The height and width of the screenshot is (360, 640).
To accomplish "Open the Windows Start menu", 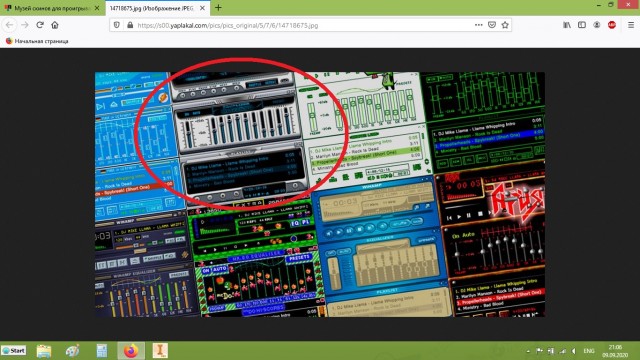I will [x=13, y=351].
